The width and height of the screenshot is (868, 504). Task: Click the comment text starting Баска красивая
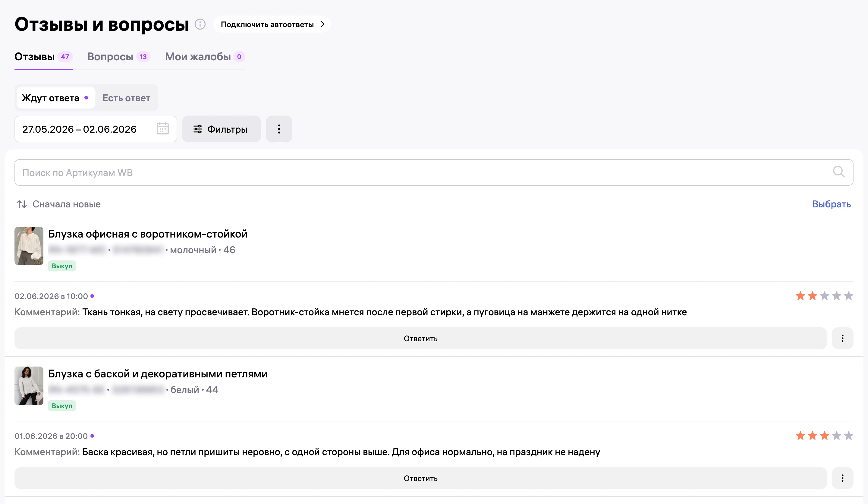[341, 452]
